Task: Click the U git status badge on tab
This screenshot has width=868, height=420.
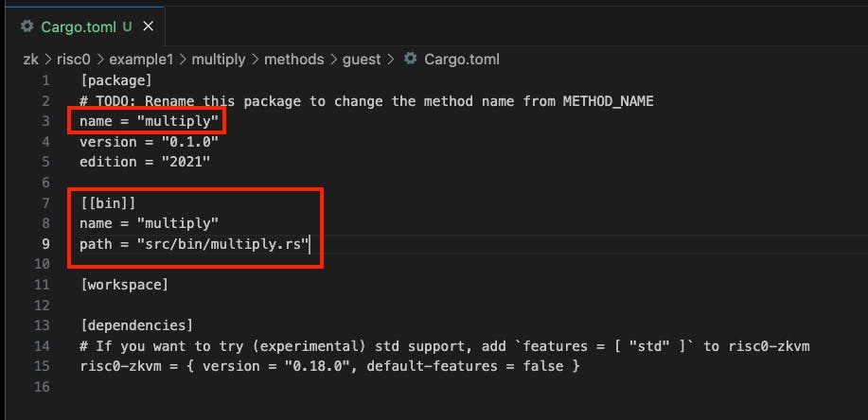Action: [x=128, y=26]
